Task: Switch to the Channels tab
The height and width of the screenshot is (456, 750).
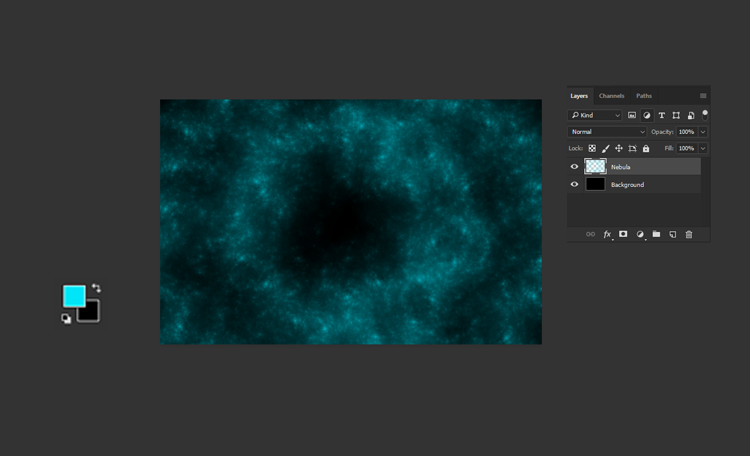Action: pos(611,96)
